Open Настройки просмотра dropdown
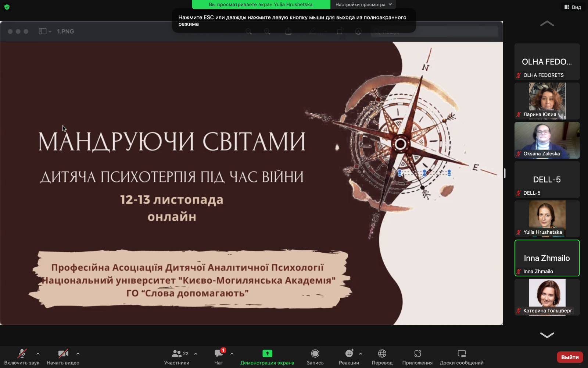 (363, 4)
